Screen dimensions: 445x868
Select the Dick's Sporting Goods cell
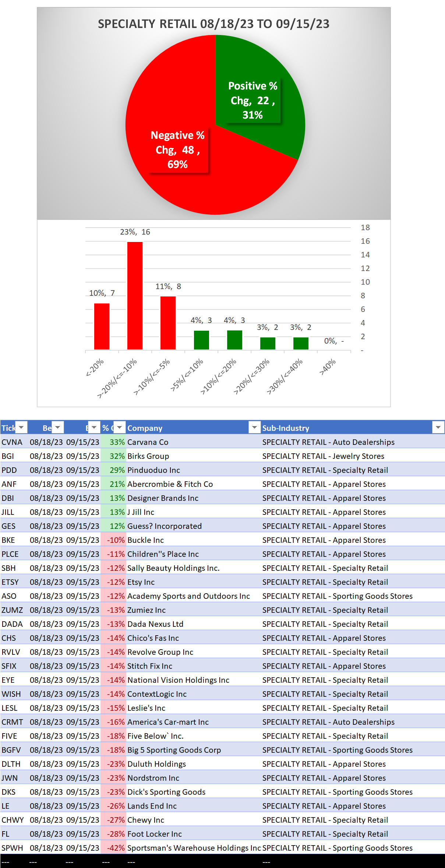194,792
